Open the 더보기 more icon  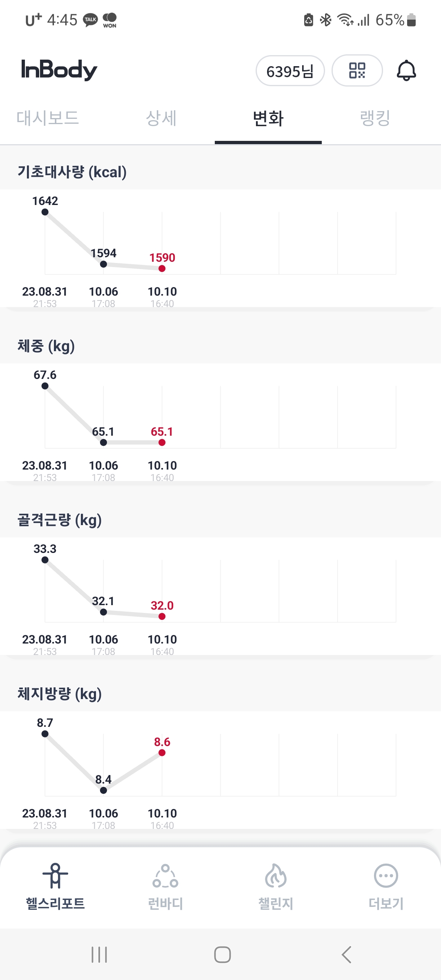pyautogui.click(x=386, y=875)
